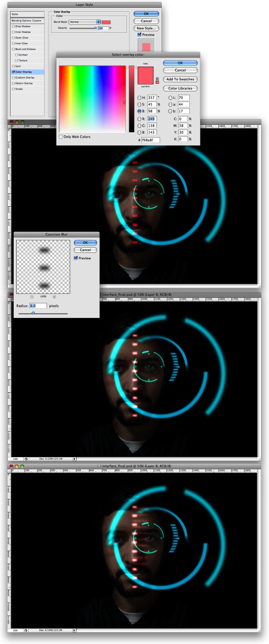The width and height of the screenshot is (269, 644).
Task: Enable the Drop Shadow style
Action: [x=13, y=26]
